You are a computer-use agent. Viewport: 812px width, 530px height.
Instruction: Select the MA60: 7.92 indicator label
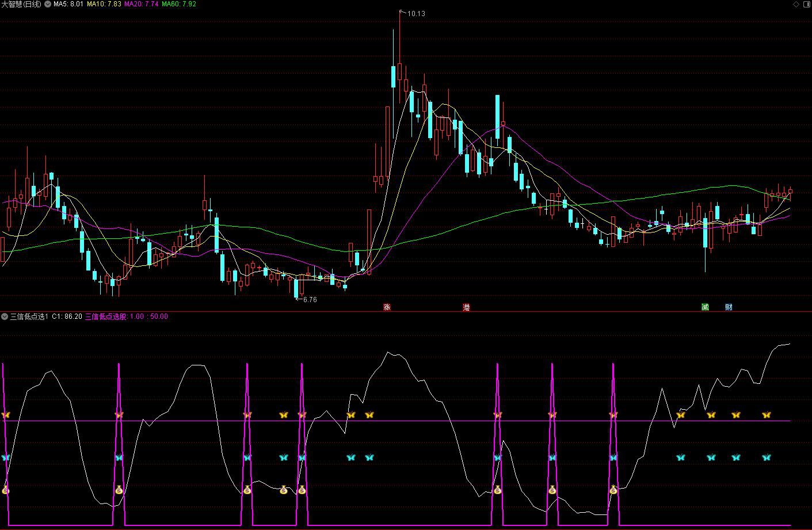click(179, 4)
